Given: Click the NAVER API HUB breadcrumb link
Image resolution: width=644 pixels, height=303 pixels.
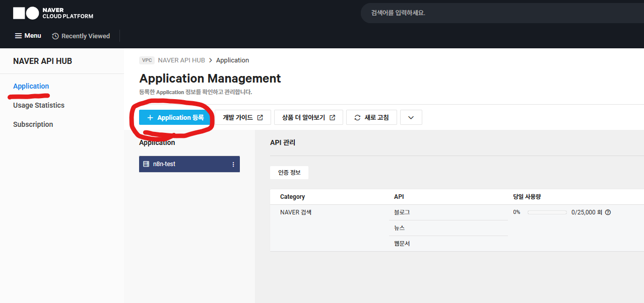Looking at the screenshot, I should pos(181,60).
